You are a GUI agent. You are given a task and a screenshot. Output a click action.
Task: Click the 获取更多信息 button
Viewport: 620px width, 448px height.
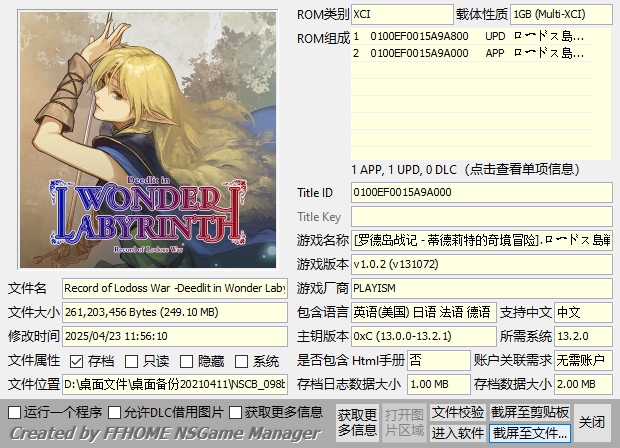(357, 423)
